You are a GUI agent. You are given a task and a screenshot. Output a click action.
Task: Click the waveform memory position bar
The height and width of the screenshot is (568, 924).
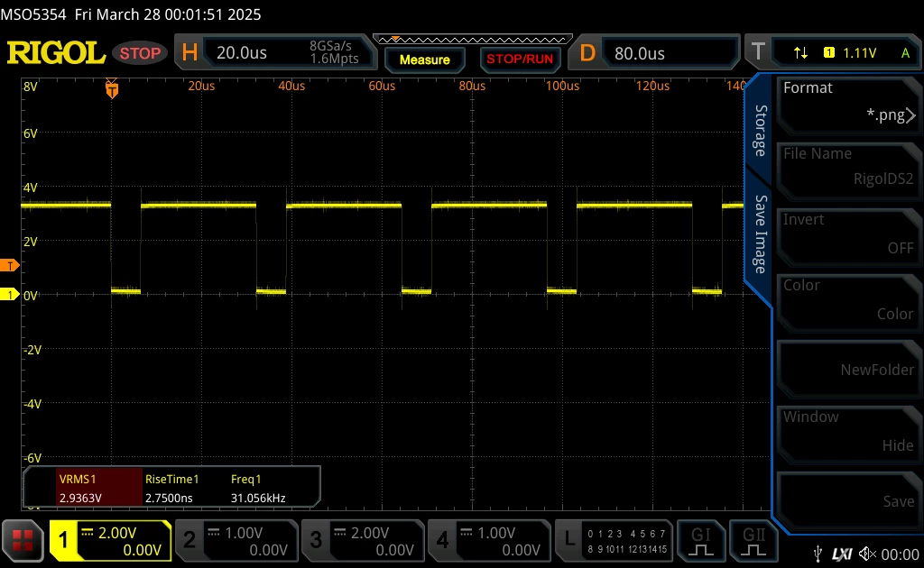tap(473, 40)
